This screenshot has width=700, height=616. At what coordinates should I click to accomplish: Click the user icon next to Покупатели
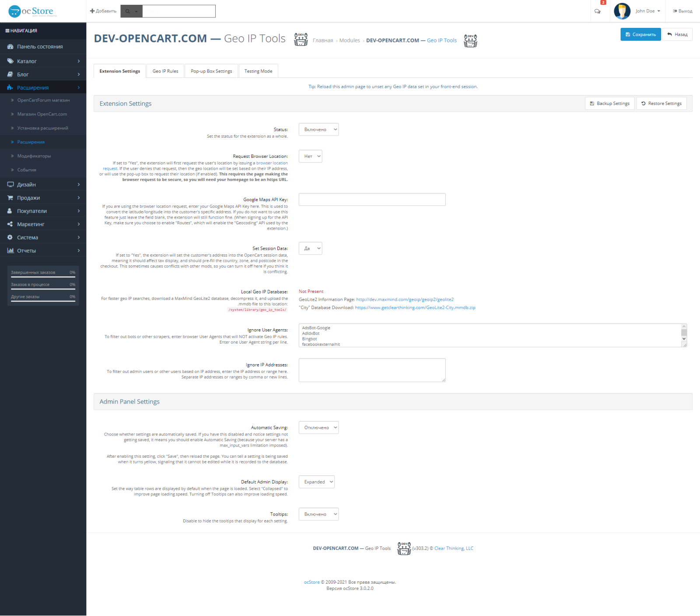pyautogui.click(x=10, y=211)
